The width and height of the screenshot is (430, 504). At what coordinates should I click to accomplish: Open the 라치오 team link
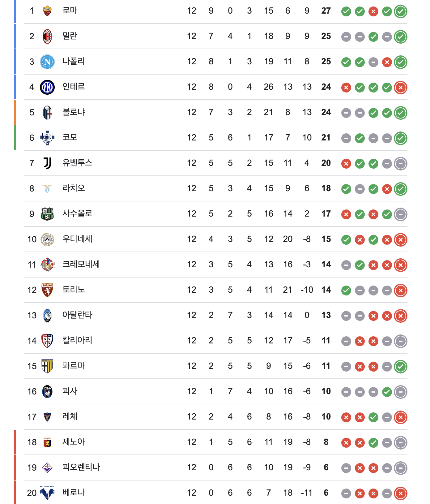pos(74,188)
